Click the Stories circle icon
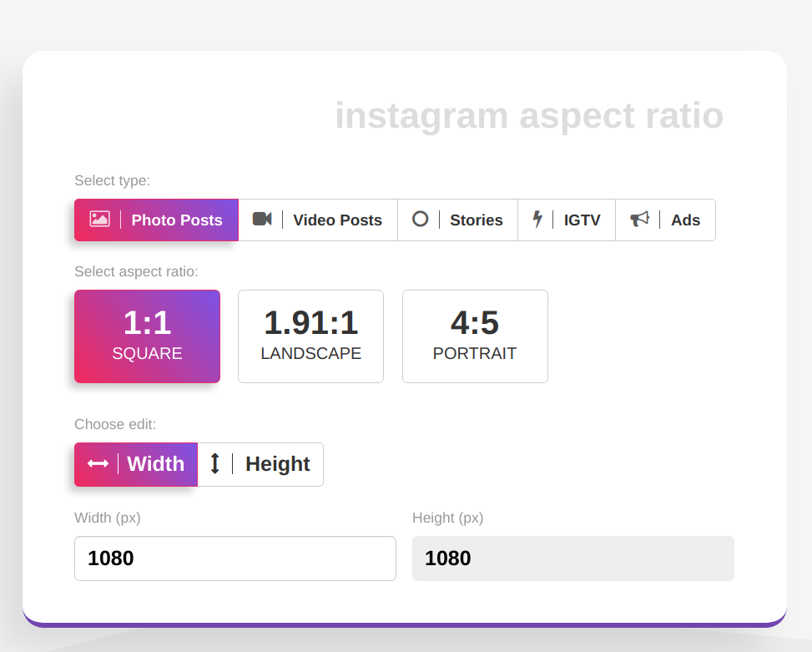This screenshot has height=652, width=812. [420, 219]
